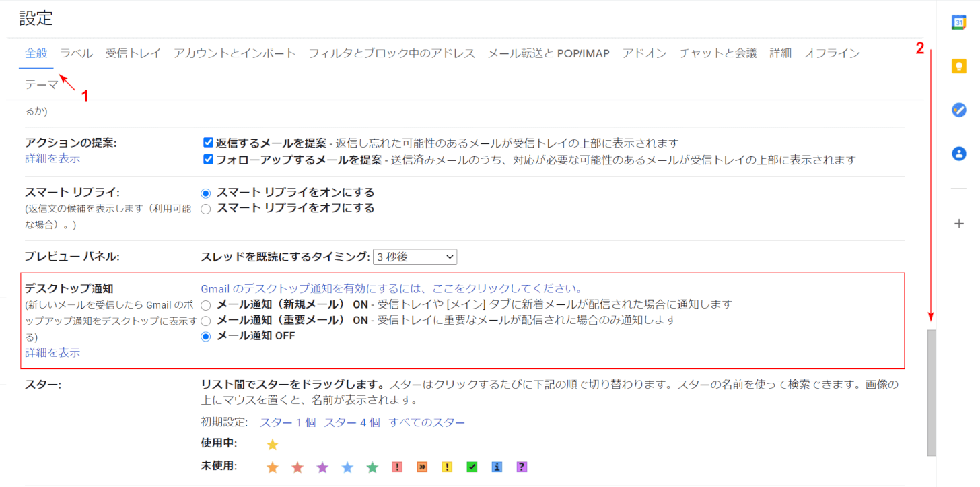Screen dimensions: 980x487
Task: Click the link to enable Gmail desktop notifications
Action: [x=391, y=288]
